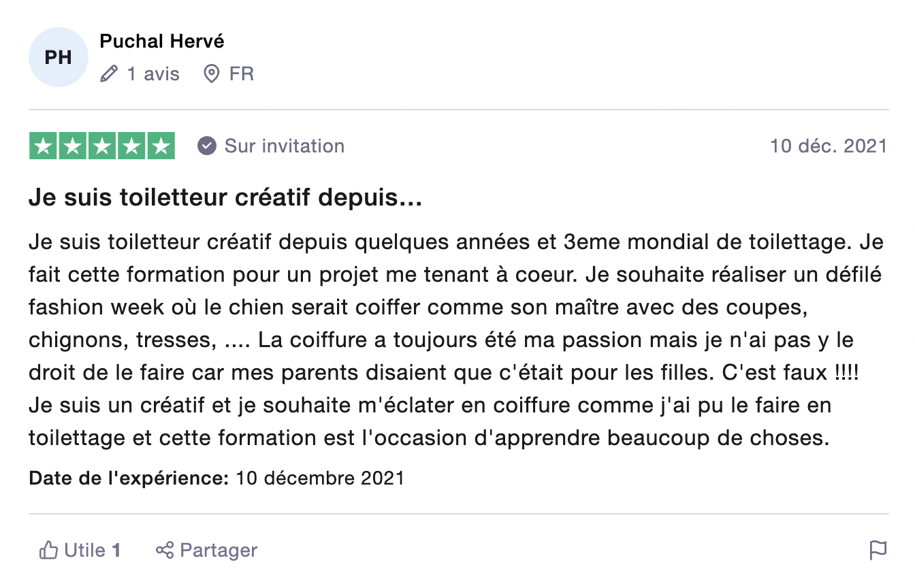Viewport: 915px width, 588px height.
Task: Click the PH avatar circle
Action: click(59, 57)
